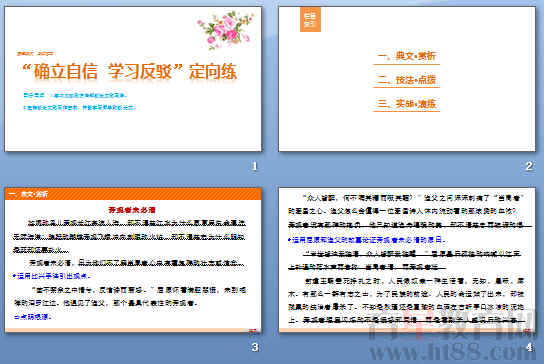544x364 pixels.
Task: Select the orange square badge on slide 2
Action: [x=310, y=19]
